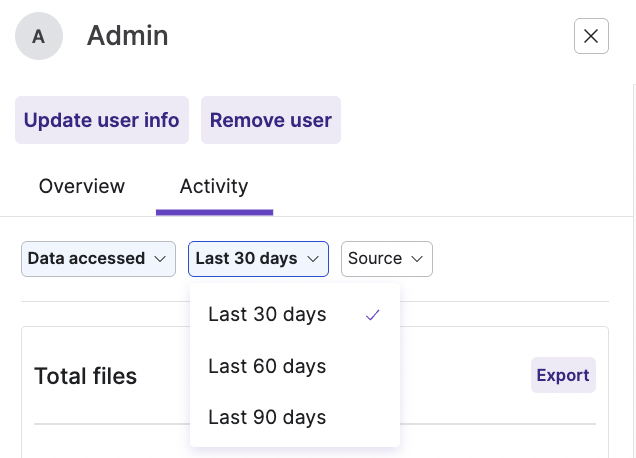Click the chevron on the date range filter

[313, 259]
